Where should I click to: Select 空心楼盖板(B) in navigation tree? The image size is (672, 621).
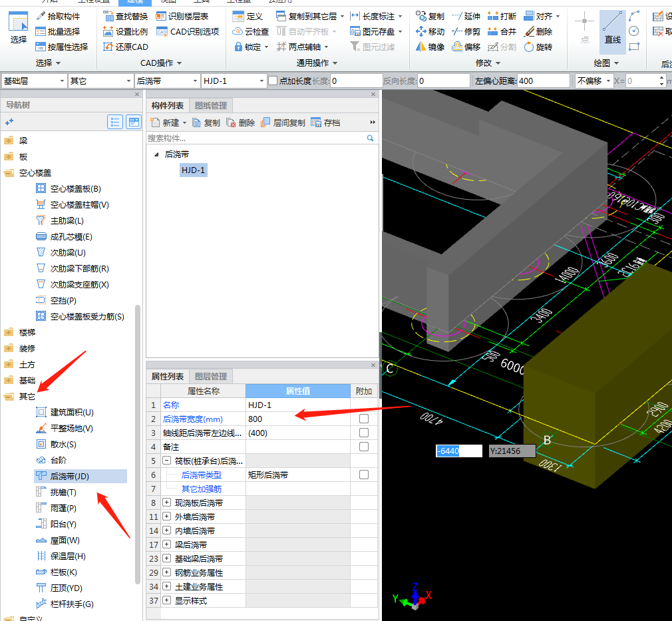(69, 189)
